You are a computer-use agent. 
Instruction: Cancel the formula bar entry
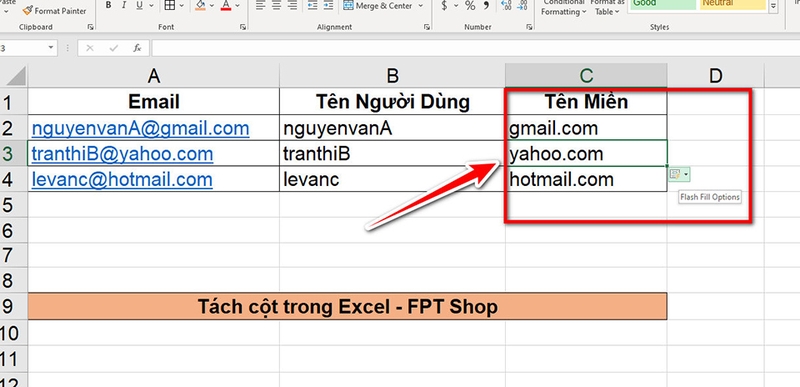tap(90, 48)
